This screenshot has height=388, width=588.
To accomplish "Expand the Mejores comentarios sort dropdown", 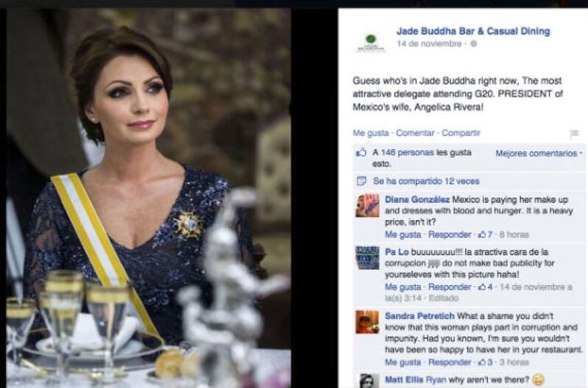I will (x=539, y=154).
